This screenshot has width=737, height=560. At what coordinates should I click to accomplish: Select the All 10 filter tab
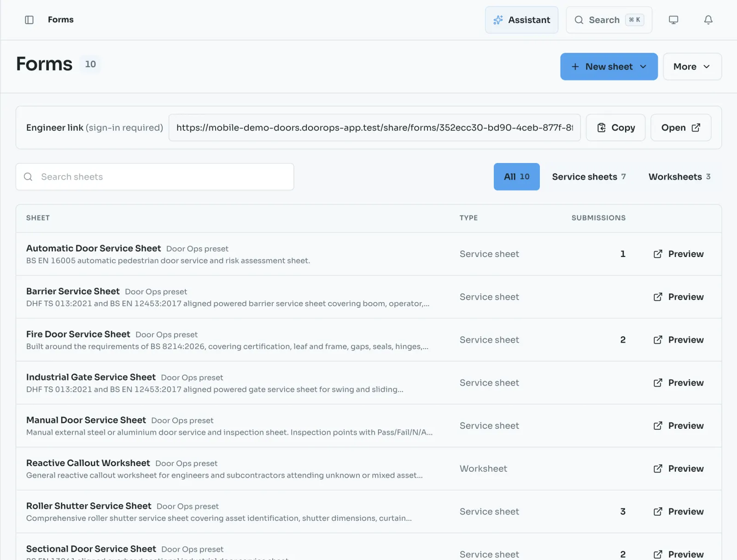point(517,177)
